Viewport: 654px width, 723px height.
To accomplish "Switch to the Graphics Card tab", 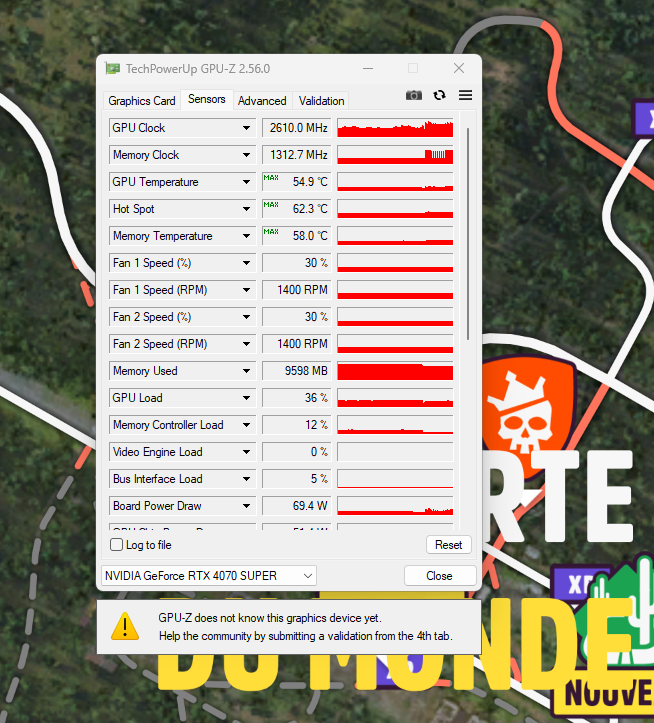I will 142,101.
